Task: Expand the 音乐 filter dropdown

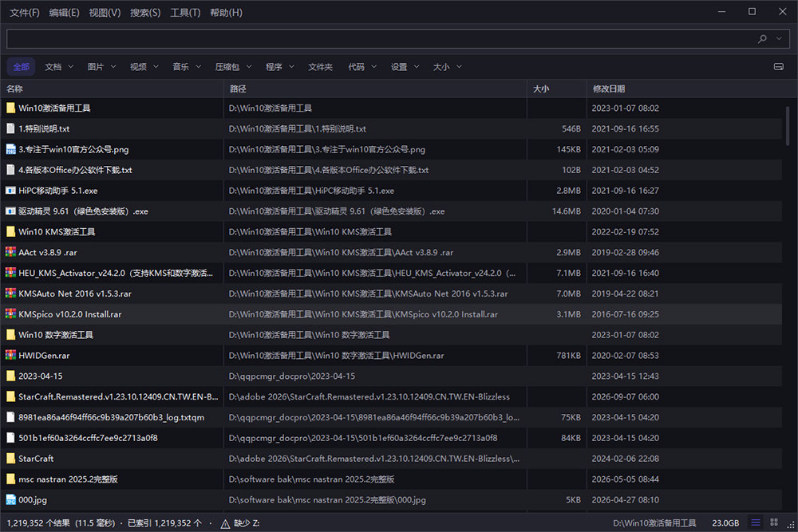Action: pyautogui.click(x=199, y=67)
